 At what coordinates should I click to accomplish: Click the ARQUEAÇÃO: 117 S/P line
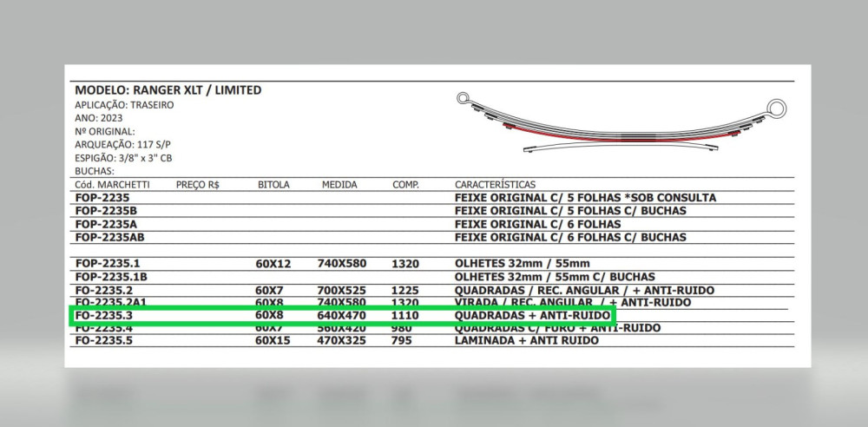(123, 145)
